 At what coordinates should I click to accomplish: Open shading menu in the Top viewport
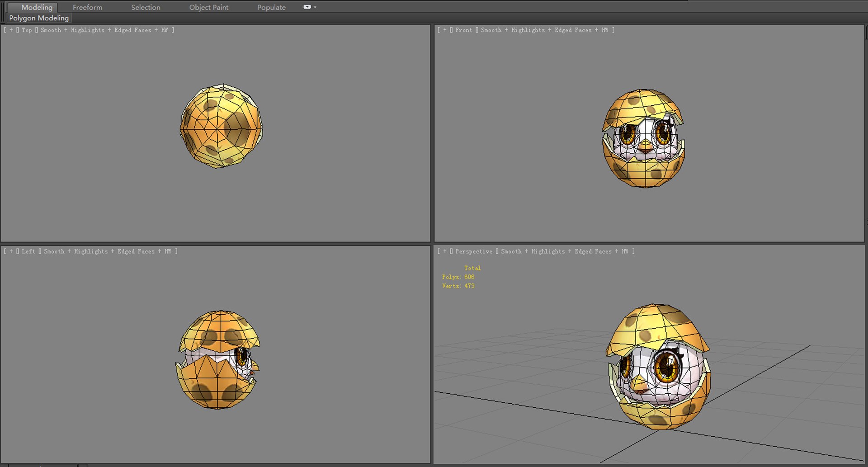(x=104, y=30)
